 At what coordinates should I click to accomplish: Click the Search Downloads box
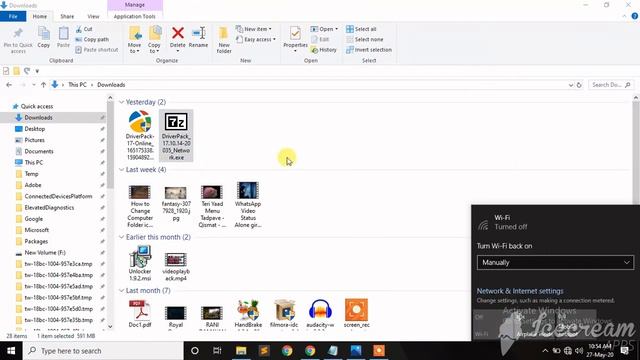pos(611,85)
